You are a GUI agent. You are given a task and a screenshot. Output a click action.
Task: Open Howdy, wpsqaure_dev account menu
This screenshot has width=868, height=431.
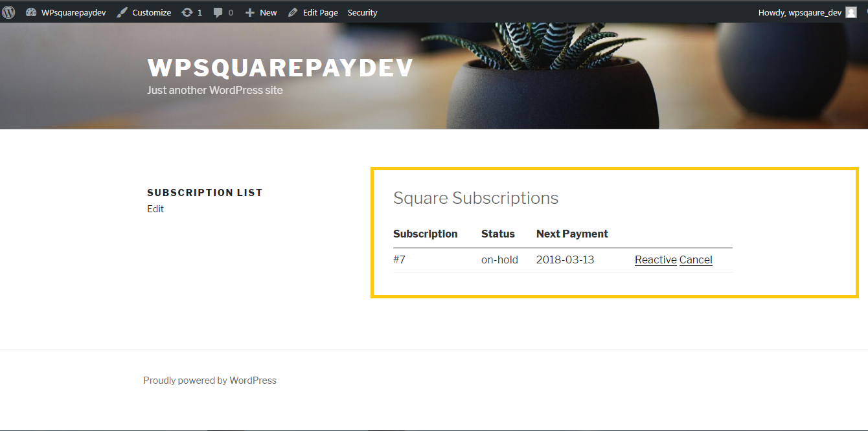pos(800,12)
